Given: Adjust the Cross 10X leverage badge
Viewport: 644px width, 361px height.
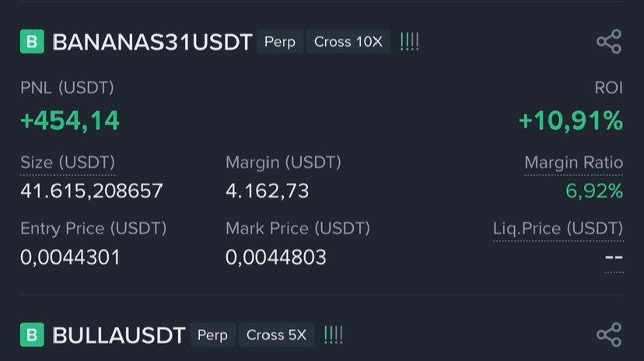Looking at the screenshot, I should tap(348, 42).
